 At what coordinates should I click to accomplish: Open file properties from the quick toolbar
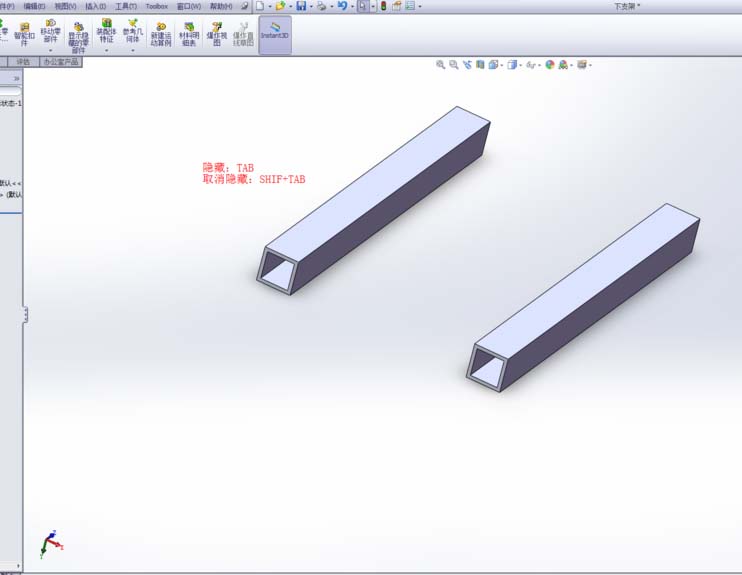[397, 6]
